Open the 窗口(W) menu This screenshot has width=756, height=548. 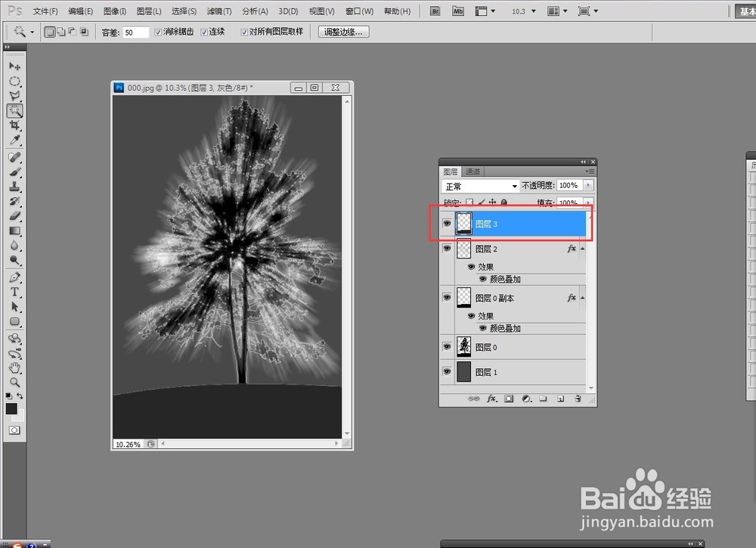(360, 11)
